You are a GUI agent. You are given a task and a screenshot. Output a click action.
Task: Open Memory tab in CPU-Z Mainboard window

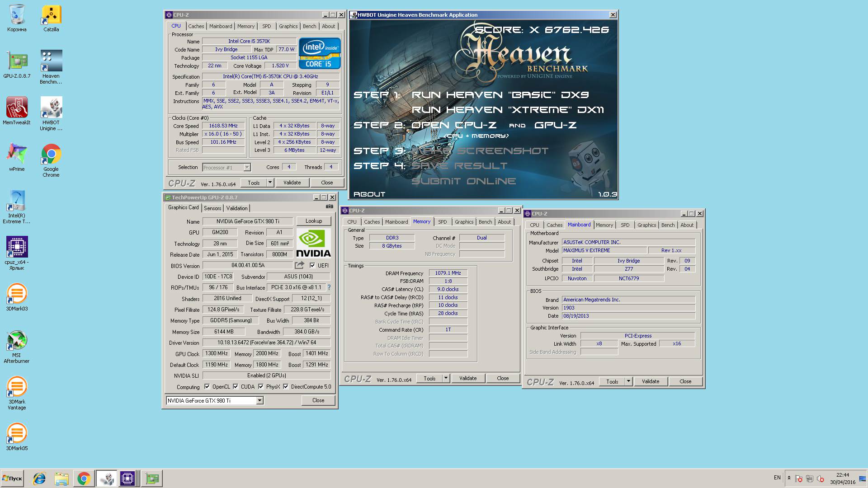click(x=604, y=225)
